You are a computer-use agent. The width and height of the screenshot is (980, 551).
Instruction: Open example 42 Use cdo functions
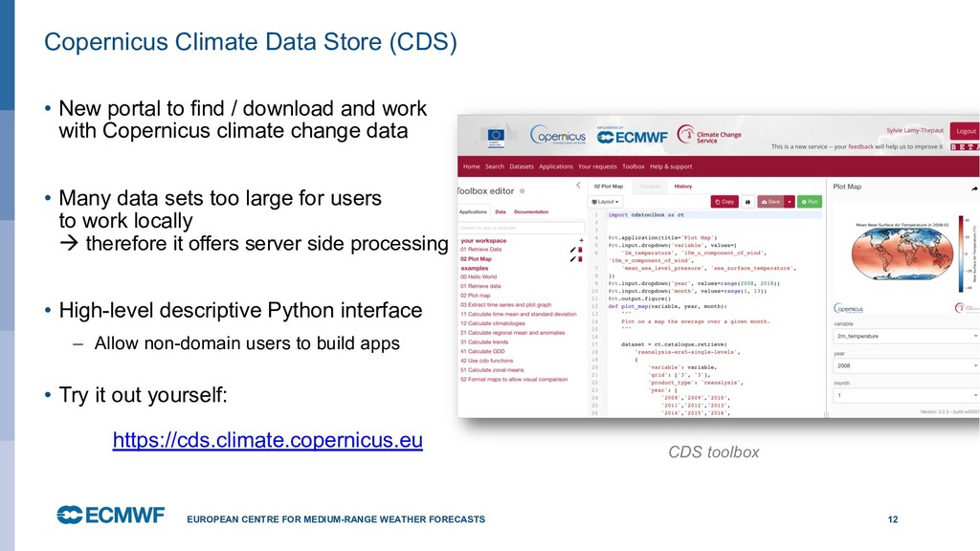pos(487,361)
